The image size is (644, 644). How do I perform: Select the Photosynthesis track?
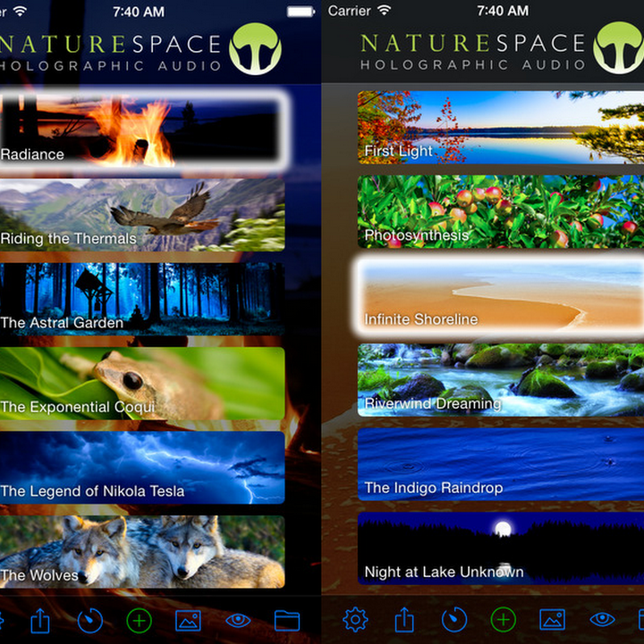click(501, 211)
